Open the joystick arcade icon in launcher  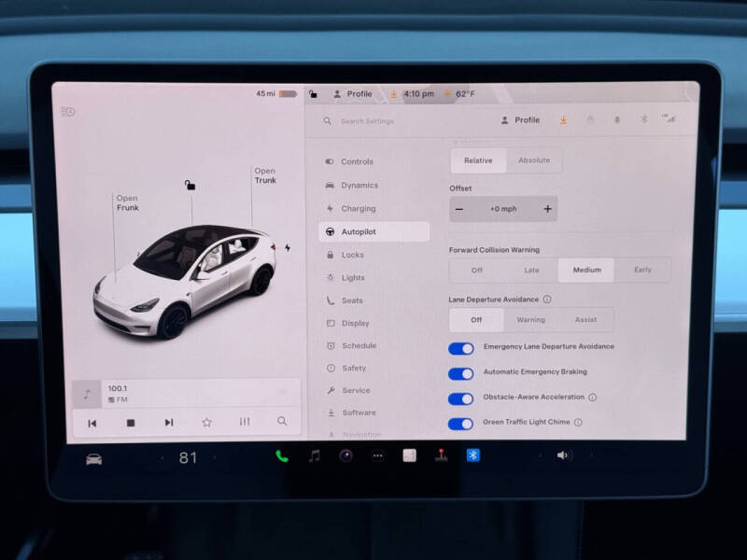(439, 455)
